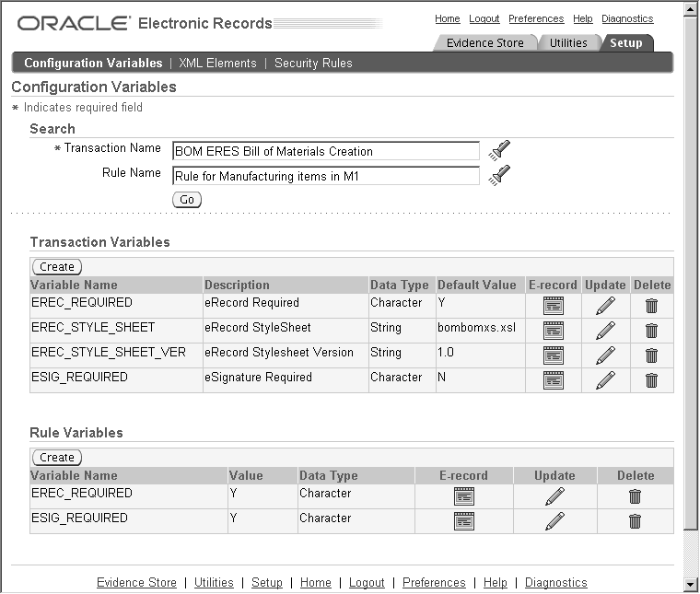Click Logout footer link
Viewport: 700px width, 594px height.
click(x=367, y=582)
